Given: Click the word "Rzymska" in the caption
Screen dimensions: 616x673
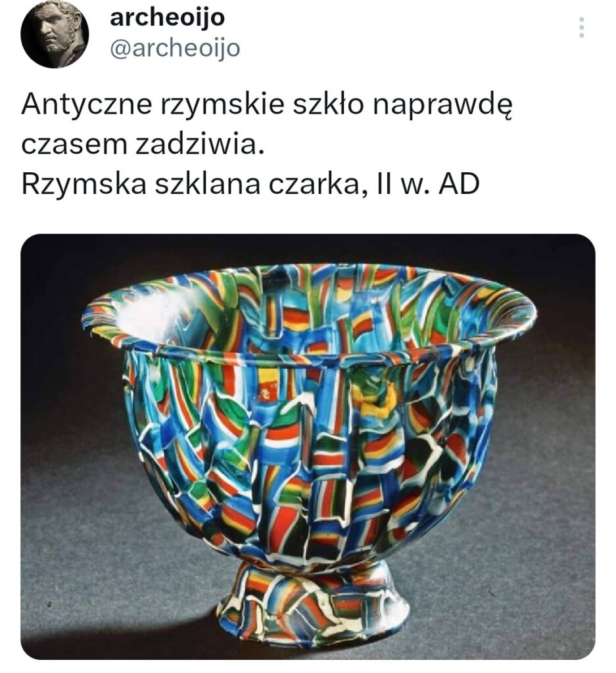Looking at the screenshot, I should pos(83,186).
